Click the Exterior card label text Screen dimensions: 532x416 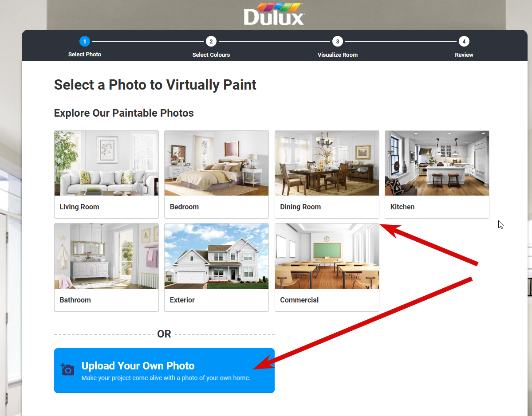(182, 300)
